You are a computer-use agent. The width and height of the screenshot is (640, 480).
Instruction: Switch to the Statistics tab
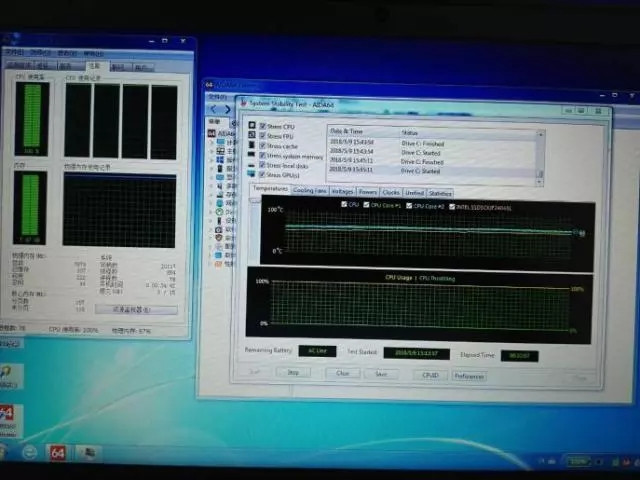(440, 193)
